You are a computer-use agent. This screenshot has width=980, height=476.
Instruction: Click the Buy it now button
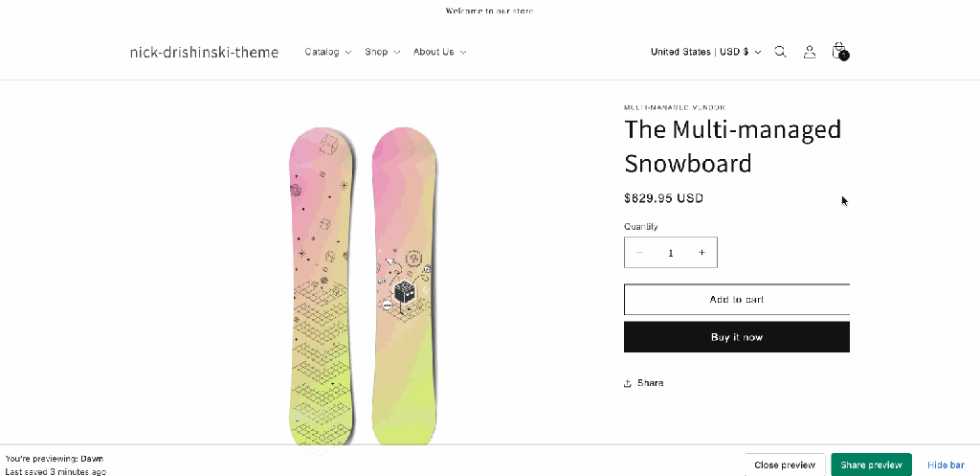tap(737, 337)
